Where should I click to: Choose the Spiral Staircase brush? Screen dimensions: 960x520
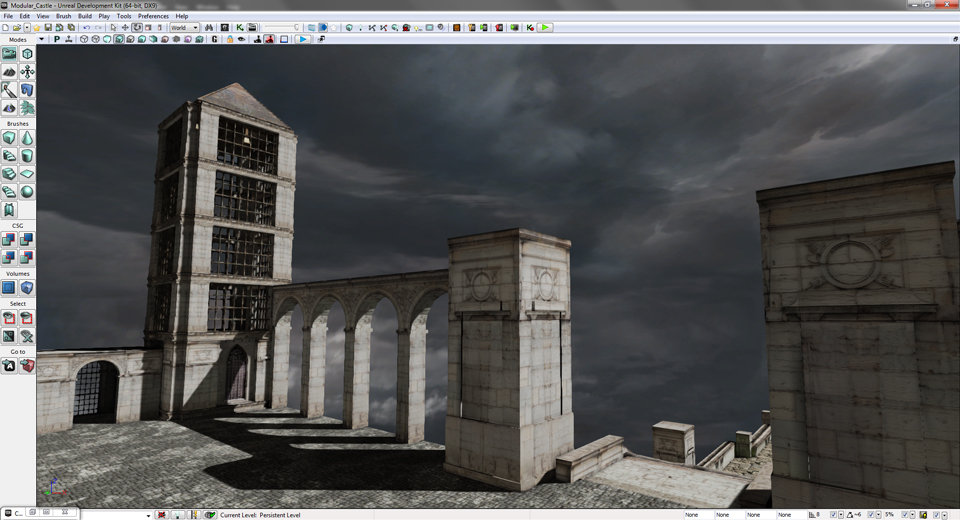pos(9,192)
